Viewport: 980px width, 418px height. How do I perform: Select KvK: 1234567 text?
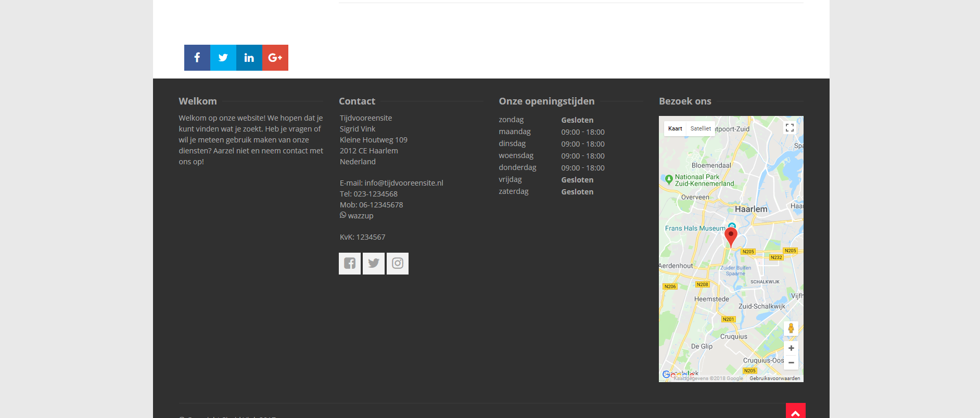point(363,237)
